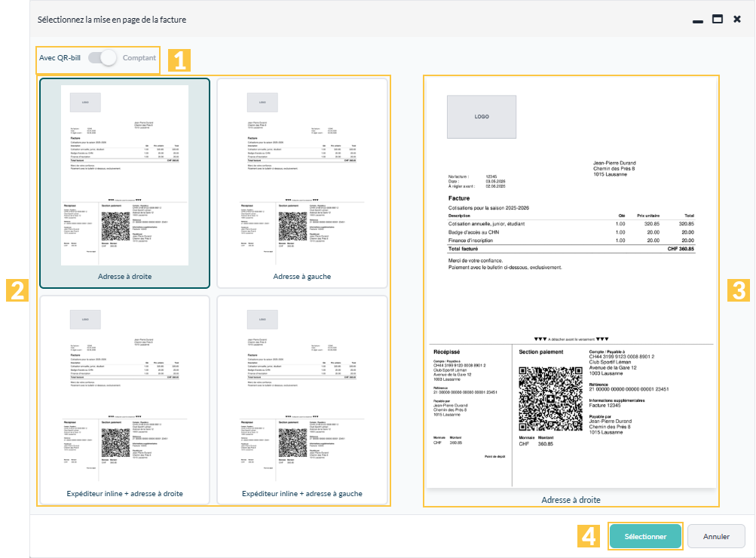Click 'Merci de votre confiance.' in the large preview

476,260
